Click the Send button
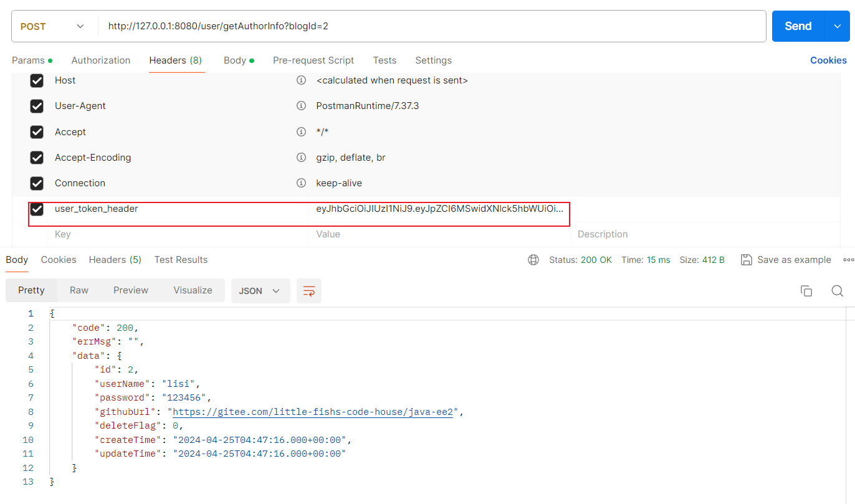855x504 pixels. (798, 26)
